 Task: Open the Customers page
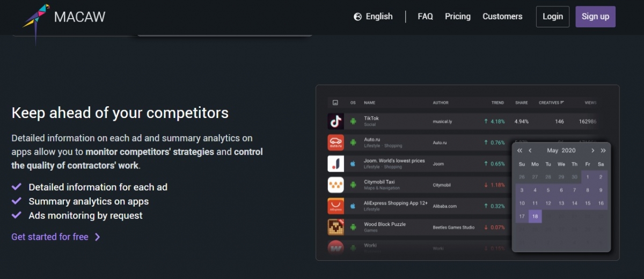coord(502,17)
